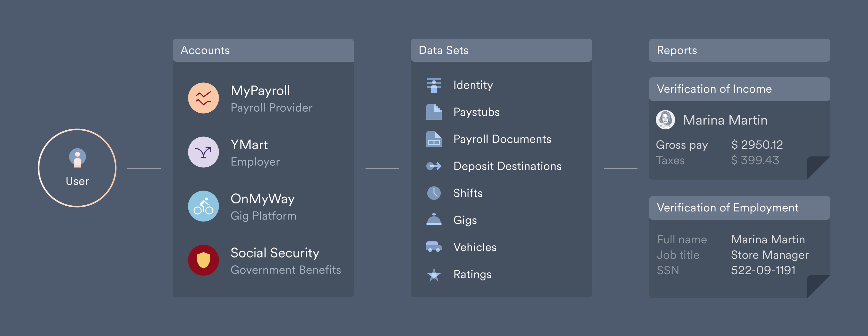Click the Ratings star icon
Screen dimensions: 868x336
433,274
